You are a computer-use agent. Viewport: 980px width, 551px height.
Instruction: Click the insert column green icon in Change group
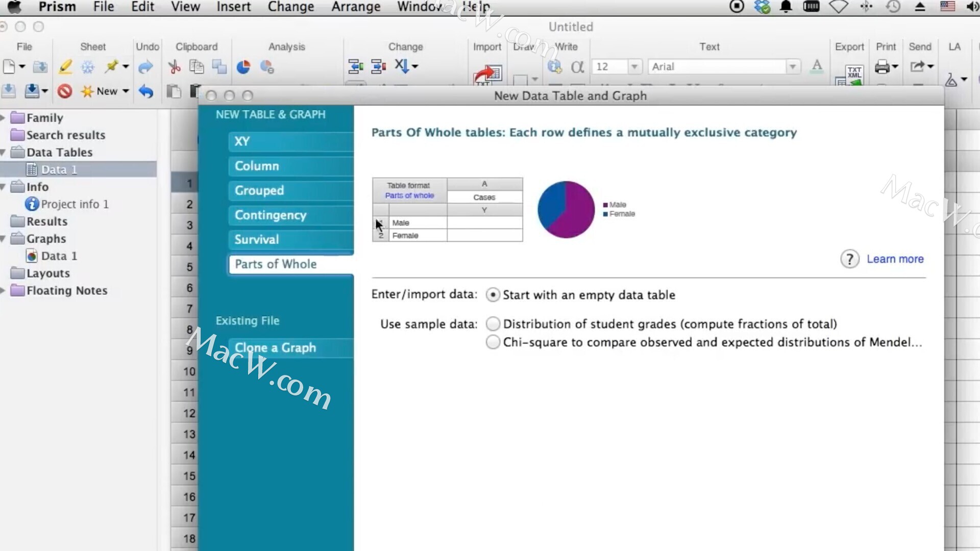pos(355,66)
